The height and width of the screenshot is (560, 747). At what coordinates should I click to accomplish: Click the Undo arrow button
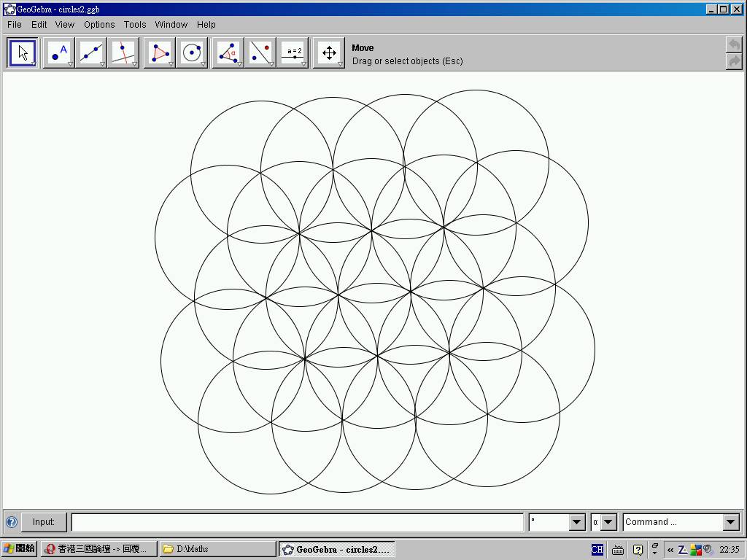click(734, 44)
